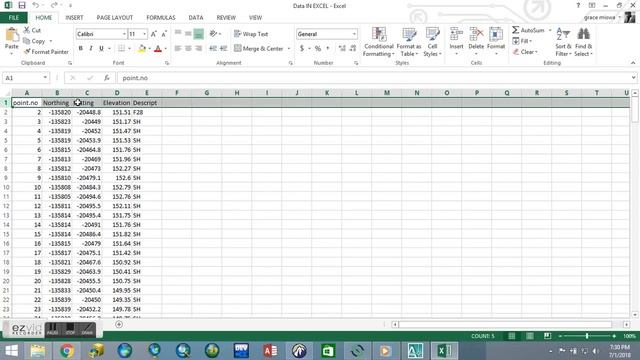Toggle Bottom Align in Alignment group
Screen dimensions: 640x360
coord(198,34)
